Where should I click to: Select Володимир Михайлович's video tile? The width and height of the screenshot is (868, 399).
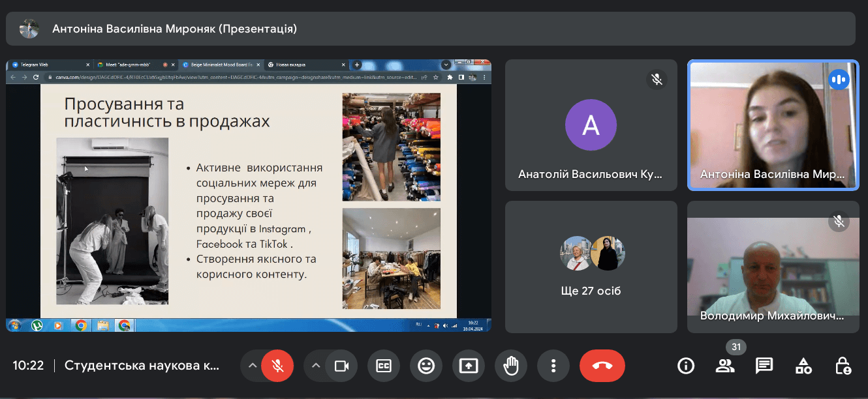pyautogui.click(x=773, y=267)
